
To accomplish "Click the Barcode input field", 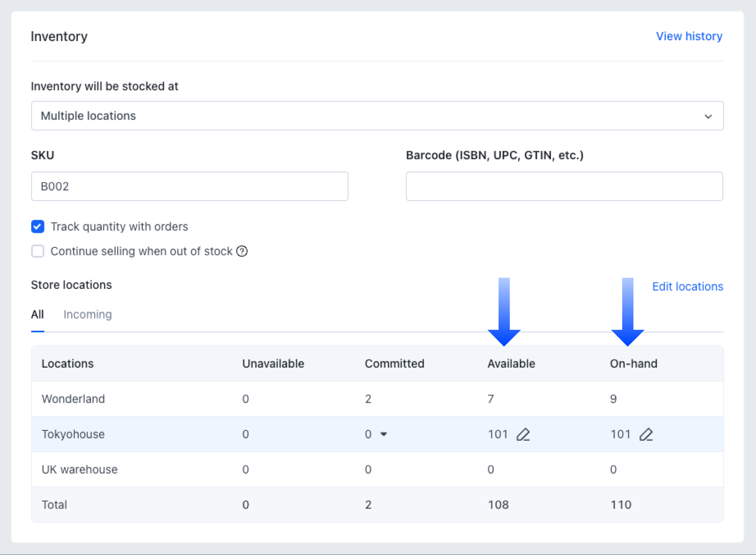I will pyautogui.click(x=564, y=186).
